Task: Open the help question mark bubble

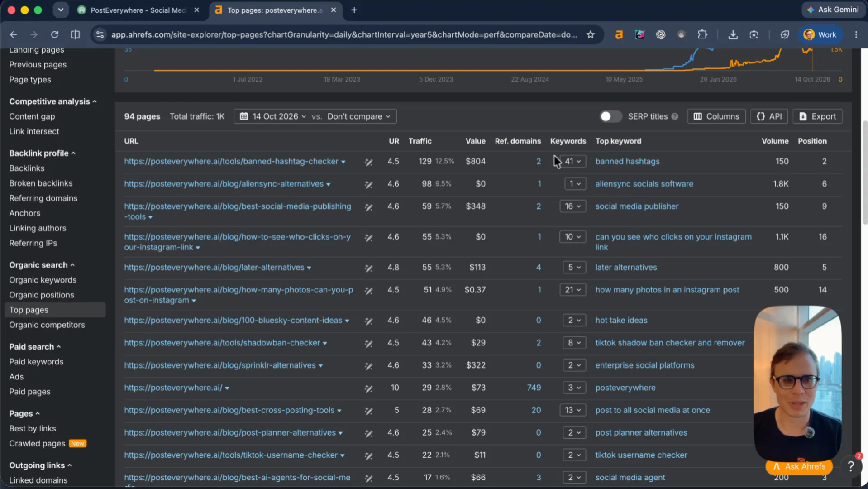Action: (x=851, y=466)
